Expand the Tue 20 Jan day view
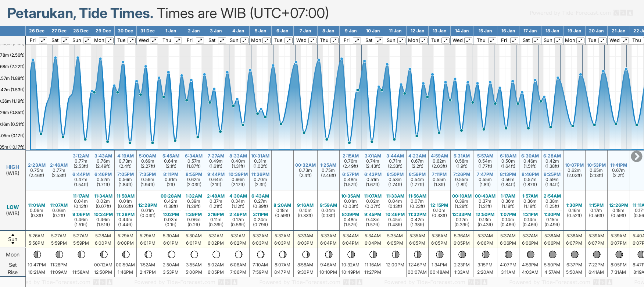 tap(602, 40)
